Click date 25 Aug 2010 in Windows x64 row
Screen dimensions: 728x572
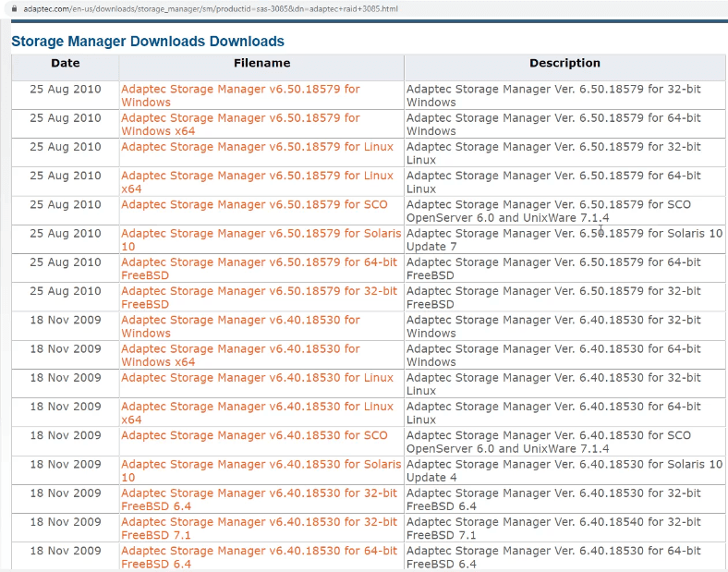[66, 118]
